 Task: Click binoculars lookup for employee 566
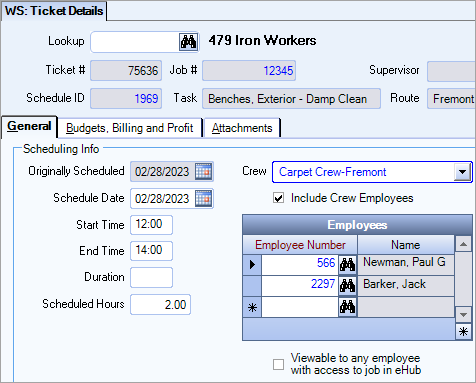[x=347, y=265]
